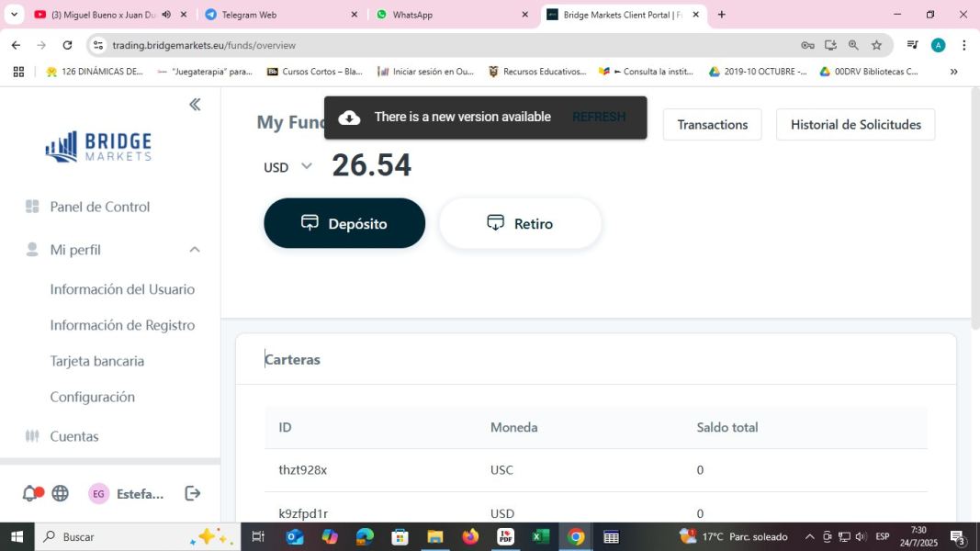
Task: Open the bookmarks apps grid icon
Action: pyautogui.click(x=18, y=72)
